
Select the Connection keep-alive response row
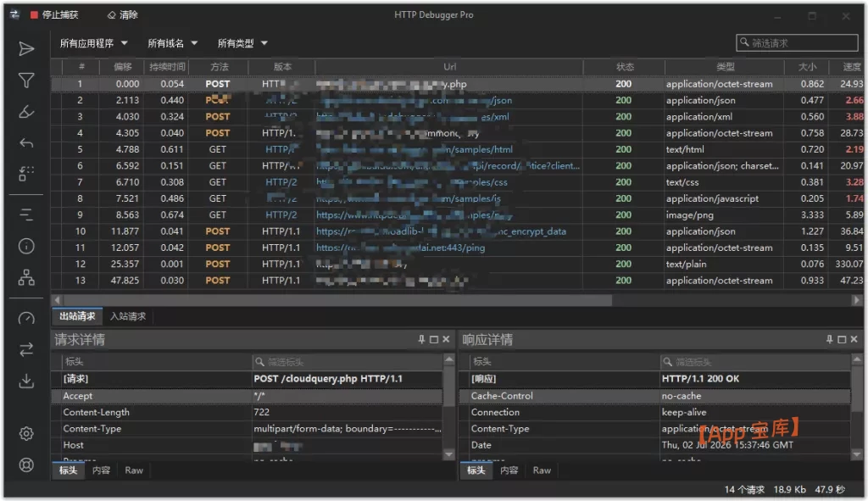point(655,412)
